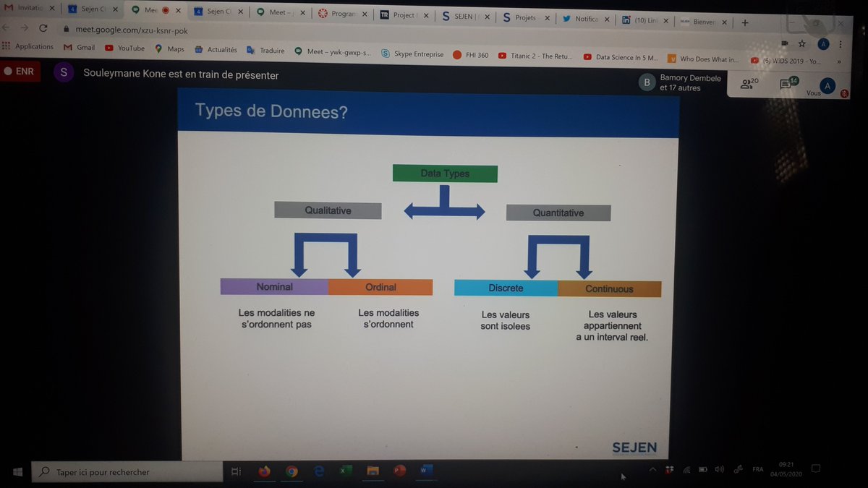Expand the bookmarks overflow chevron

coord(839,62)
